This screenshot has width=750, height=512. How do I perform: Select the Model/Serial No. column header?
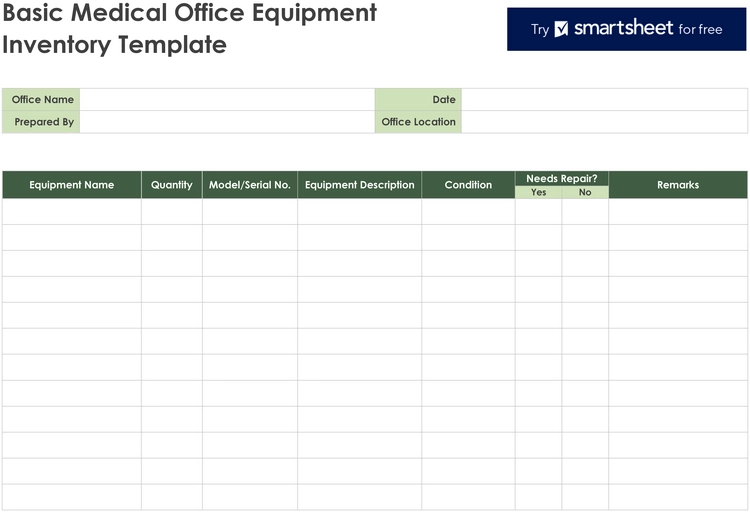tap(250, 185)
